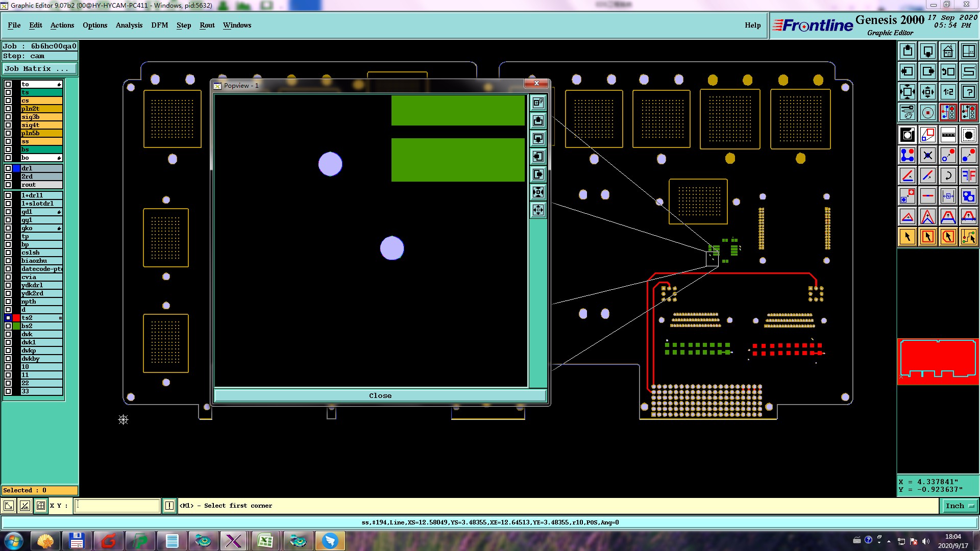Click the 1:2 zoom scale icon

coord(948,92)
